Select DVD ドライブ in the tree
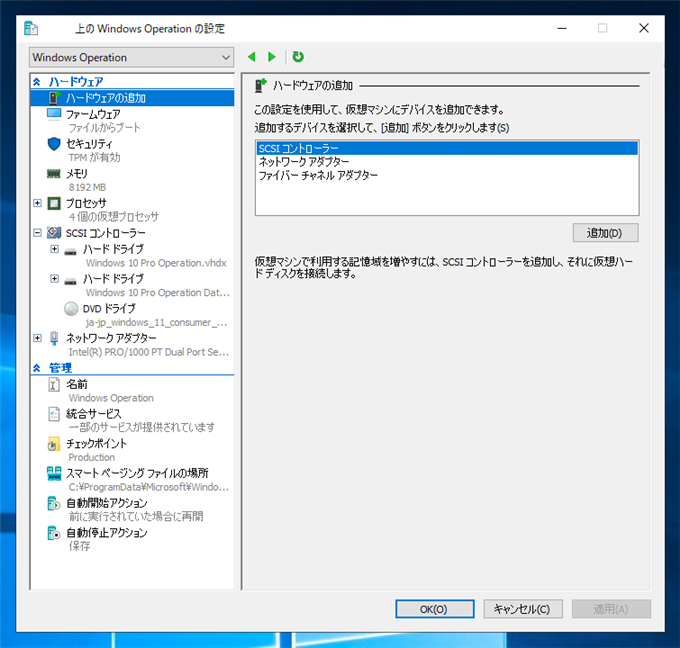680x648 pixels. pos(109,309)
